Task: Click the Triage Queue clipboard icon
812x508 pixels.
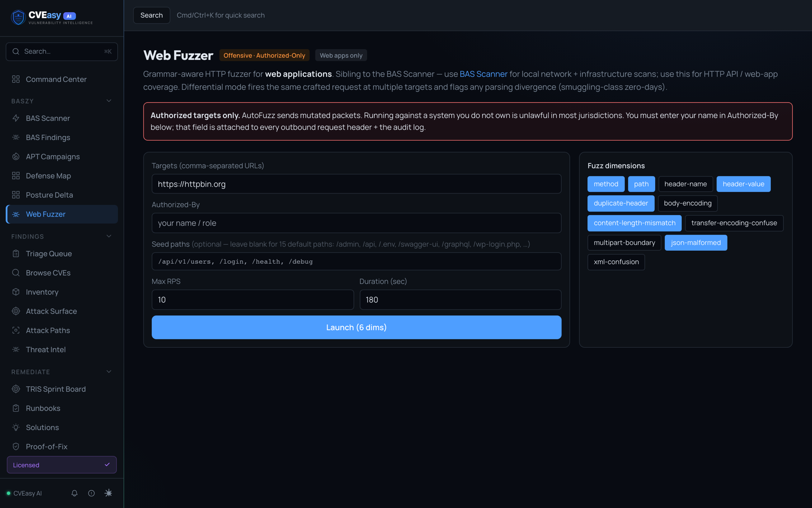Action: pyautogui.click(x=16, y=254)
